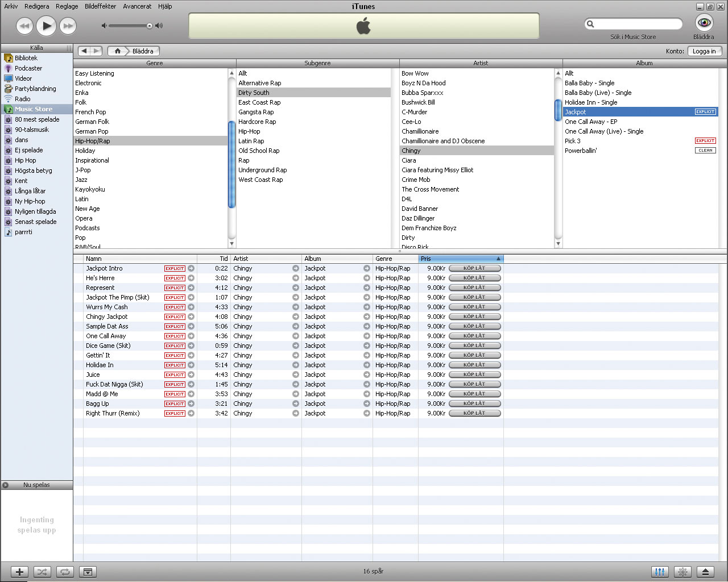This screenshot has height=582, width=728.
Task: Toggle the artwork viewer panel
Action: pyautogui.click(x=88, y=572)
